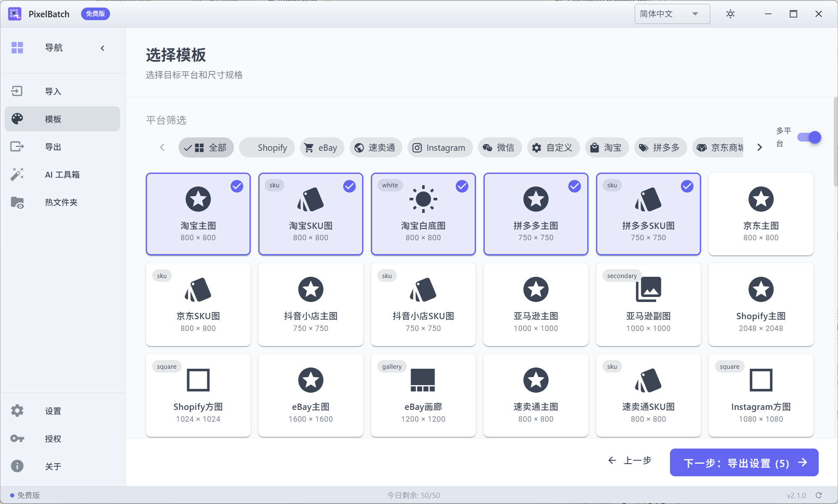
Task: Click the star icon on 京东主图 card
Action: [x=761, y=199]
